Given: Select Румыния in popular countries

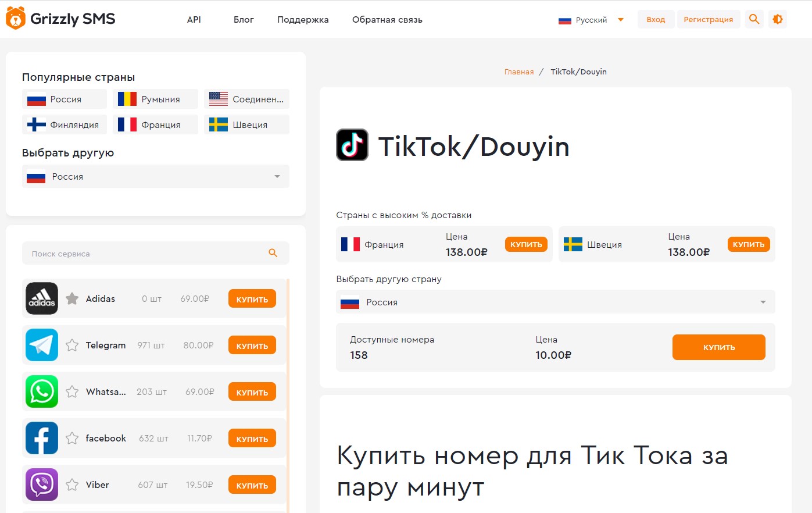Looking at the screenshot, I should click(155, 99).
